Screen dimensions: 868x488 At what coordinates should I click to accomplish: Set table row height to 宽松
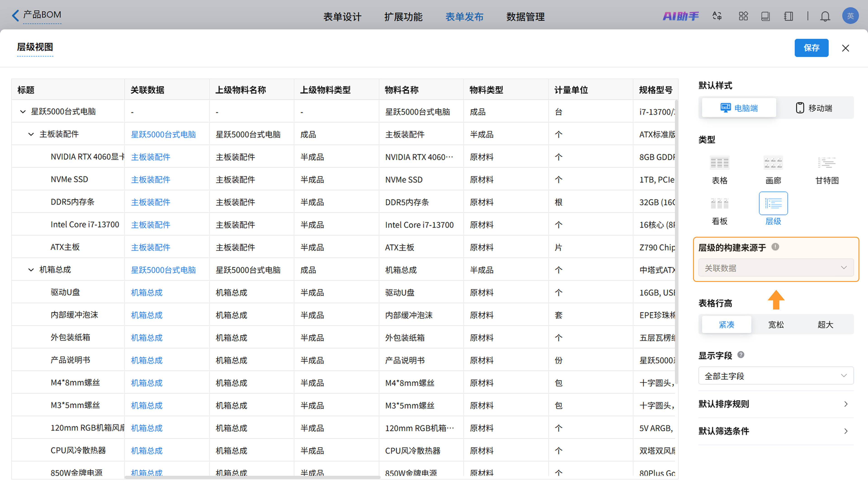(776, 325)
